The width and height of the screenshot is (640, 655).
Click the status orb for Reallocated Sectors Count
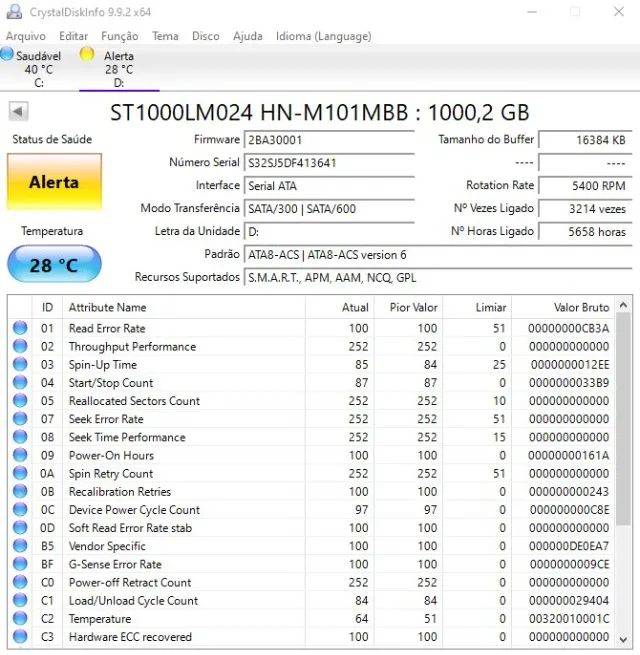[20, 401]
